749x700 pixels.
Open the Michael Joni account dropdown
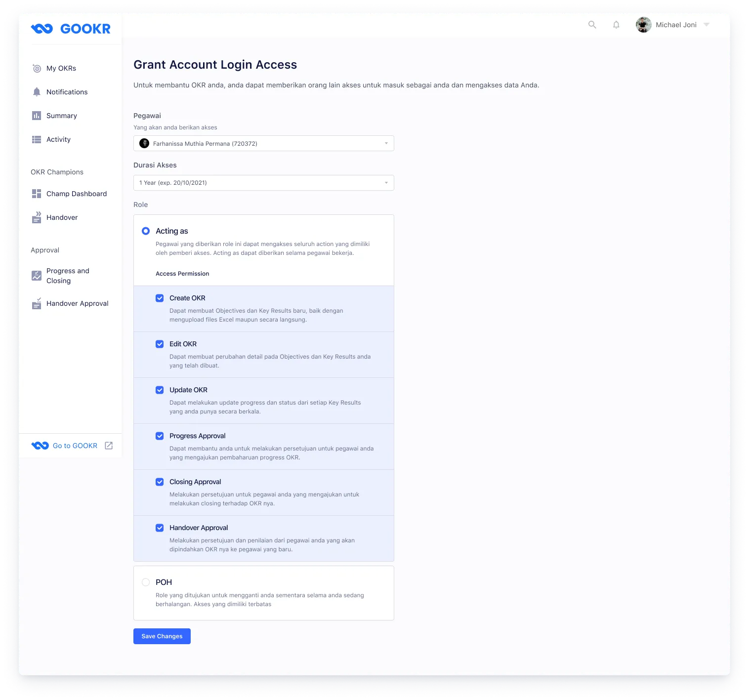[x=707, y=24]
